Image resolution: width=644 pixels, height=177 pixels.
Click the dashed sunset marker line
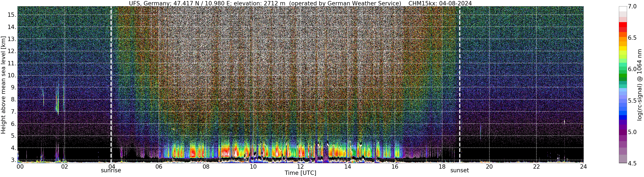point(460,84)
